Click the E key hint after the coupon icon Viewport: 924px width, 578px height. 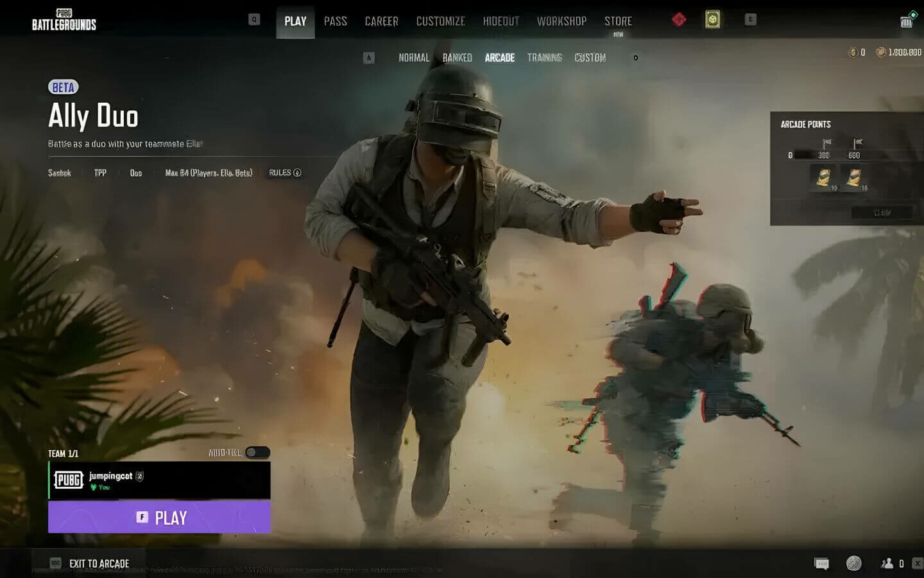pos(750,19)
